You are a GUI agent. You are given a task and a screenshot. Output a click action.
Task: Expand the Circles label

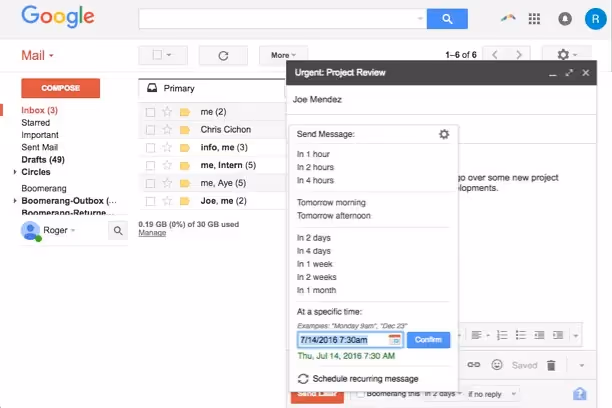tap(15, 172)
